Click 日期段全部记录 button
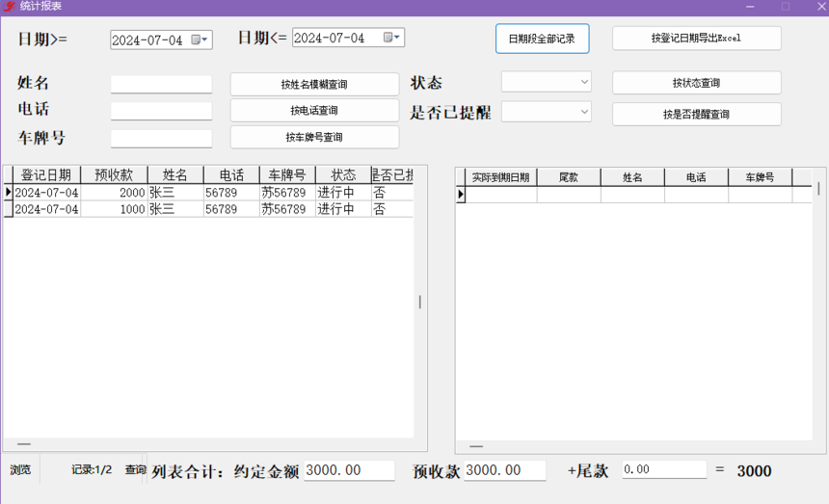Image resolution: width=829 pixels, height=504 pixels. pos(542,39)
